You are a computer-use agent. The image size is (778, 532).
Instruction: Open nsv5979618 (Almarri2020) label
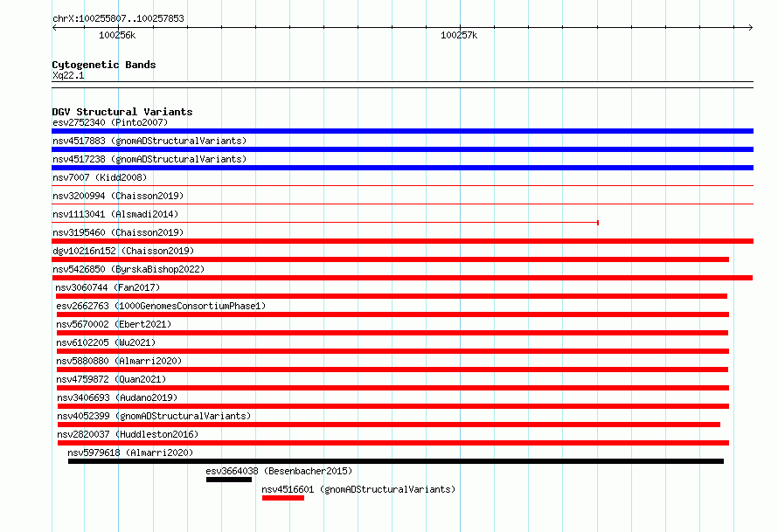pyautogui.click(x=130, y=453)
